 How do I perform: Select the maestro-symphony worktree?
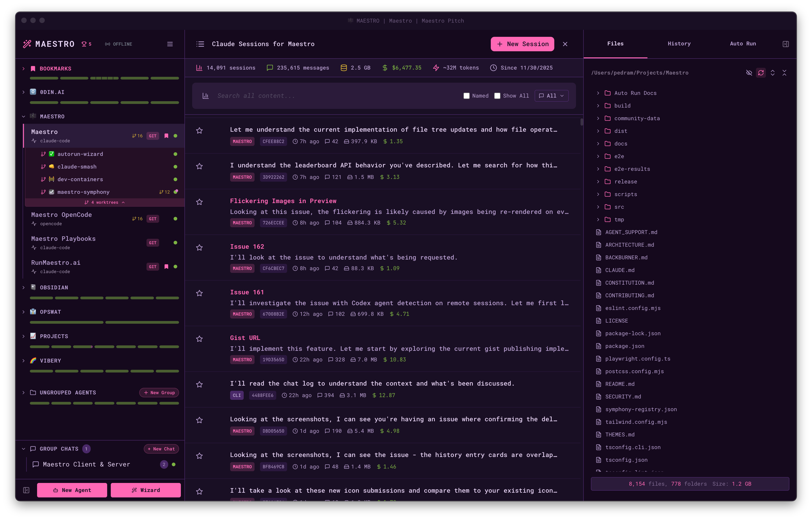(x=105, y=192)
